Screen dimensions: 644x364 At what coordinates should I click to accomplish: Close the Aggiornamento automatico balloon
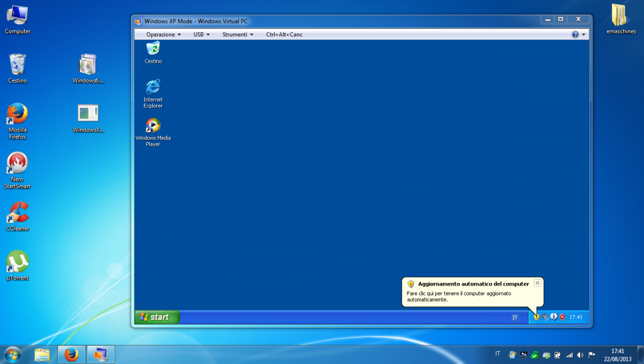point(537,283)
